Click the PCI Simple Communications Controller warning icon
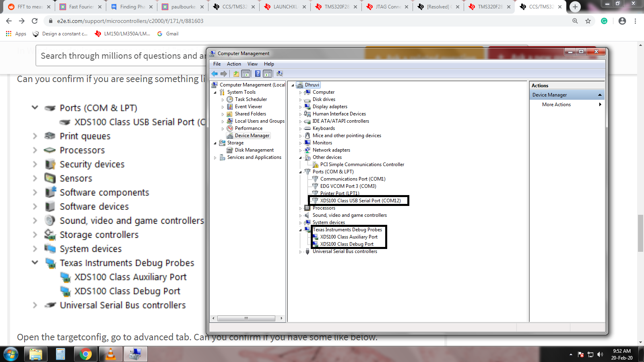The width and height of the screenshot is (644, 362). (x=316, y=165)
